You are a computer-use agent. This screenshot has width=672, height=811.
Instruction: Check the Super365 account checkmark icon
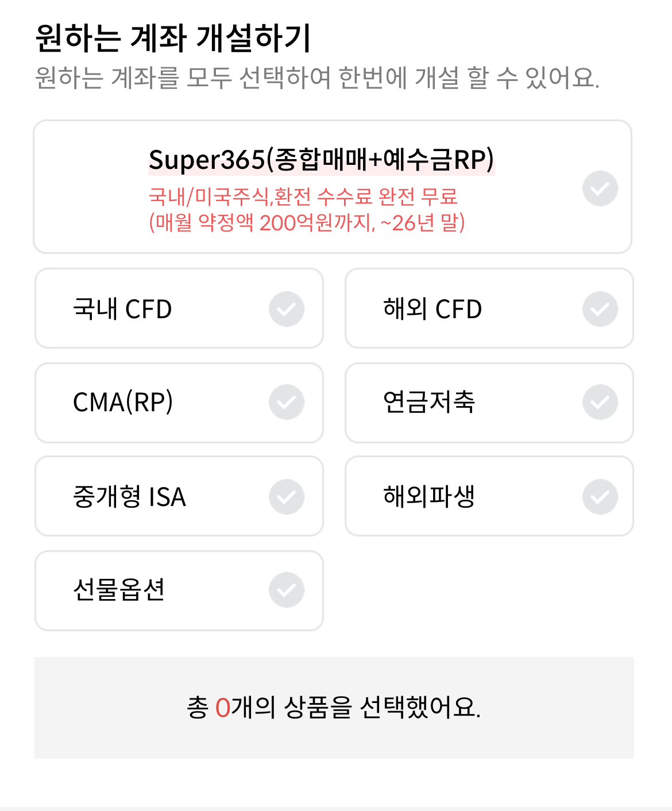coord(600,188)
